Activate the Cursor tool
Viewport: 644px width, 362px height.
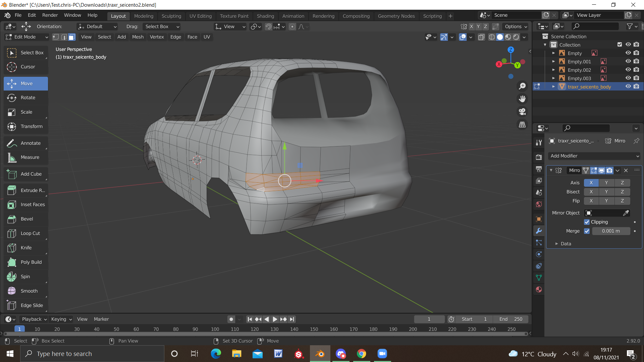tap(26, 67)
